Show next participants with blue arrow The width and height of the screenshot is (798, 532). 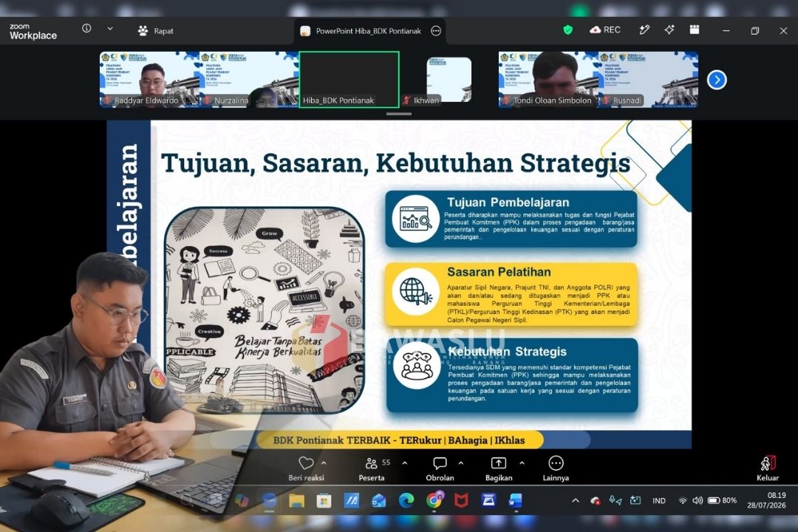point(717,80)
